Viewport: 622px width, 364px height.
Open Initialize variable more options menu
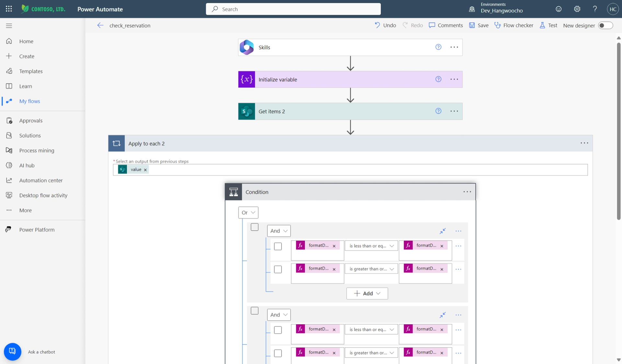(x=454, y=79)
